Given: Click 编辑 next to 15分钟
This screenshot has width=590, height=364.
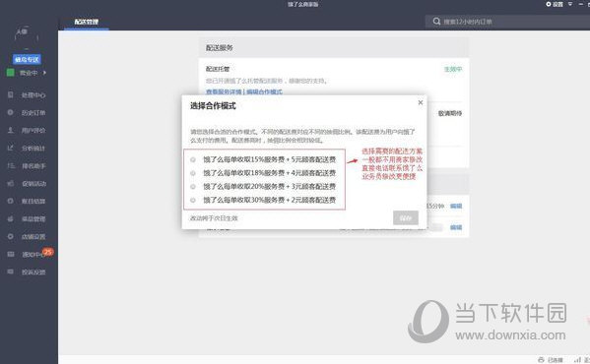Looking at the screenshot, I should (x=456, y=207).
